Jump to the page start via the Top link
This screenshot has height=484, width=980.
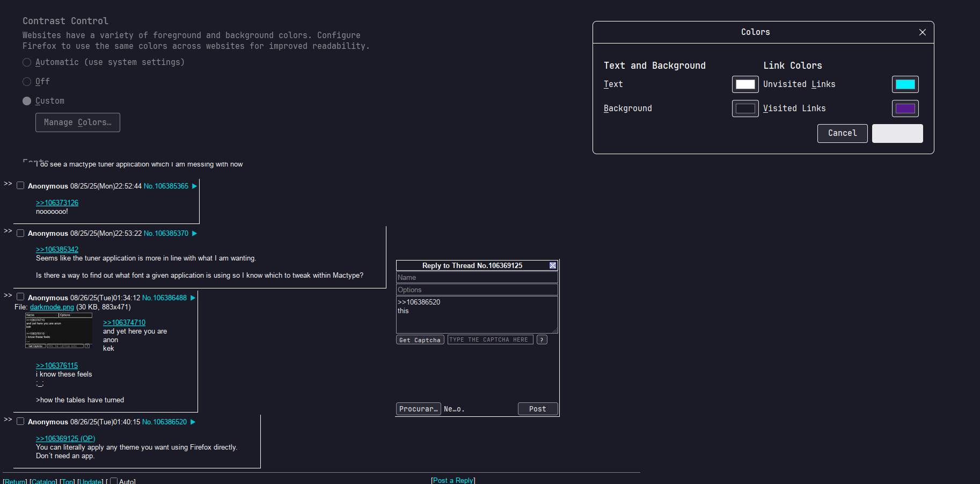(x=68, y=481)
